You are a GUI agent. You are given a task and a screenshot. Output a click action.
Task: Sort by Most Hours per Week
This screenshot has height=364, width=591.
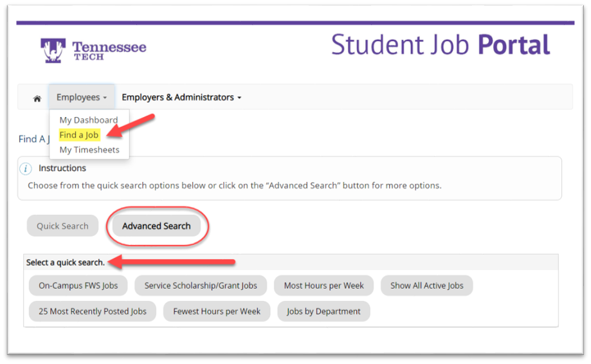pyautogui.click(x=324, y=286)
